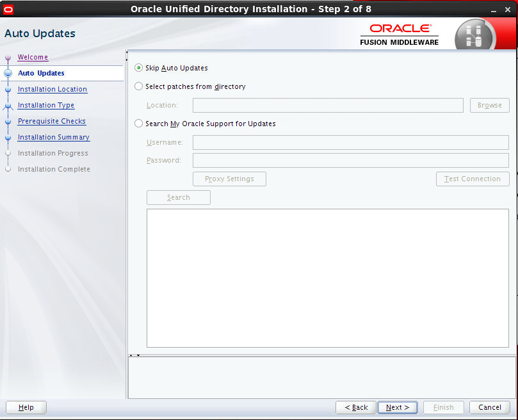Click the Username text field

pyautogui.click(x=350, y=142)
